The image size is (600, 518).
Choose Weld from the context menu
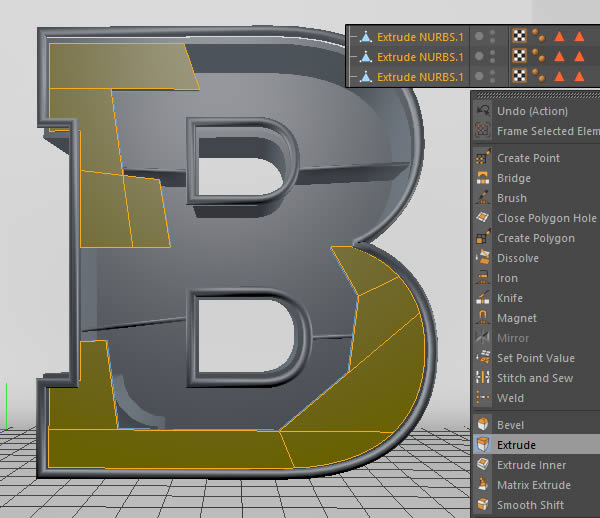(x=536, y=398)
